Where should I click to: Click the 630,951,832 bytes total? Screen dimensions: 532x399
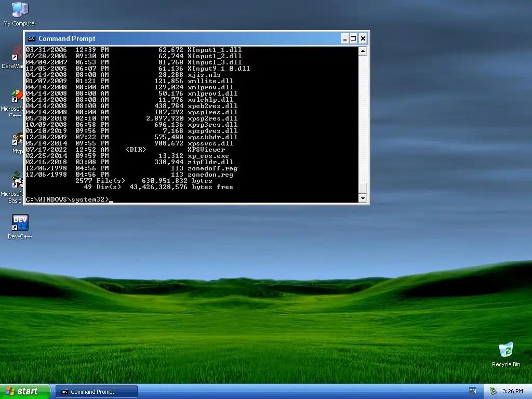pos(177,181)
